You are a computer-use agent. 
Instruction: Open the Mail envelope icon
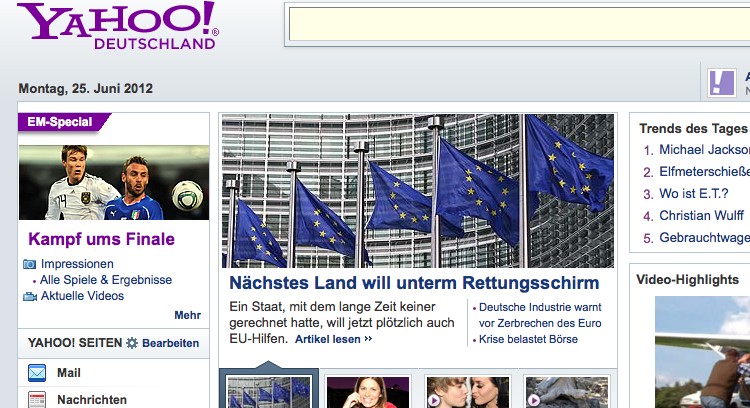(x=37, y=373)
